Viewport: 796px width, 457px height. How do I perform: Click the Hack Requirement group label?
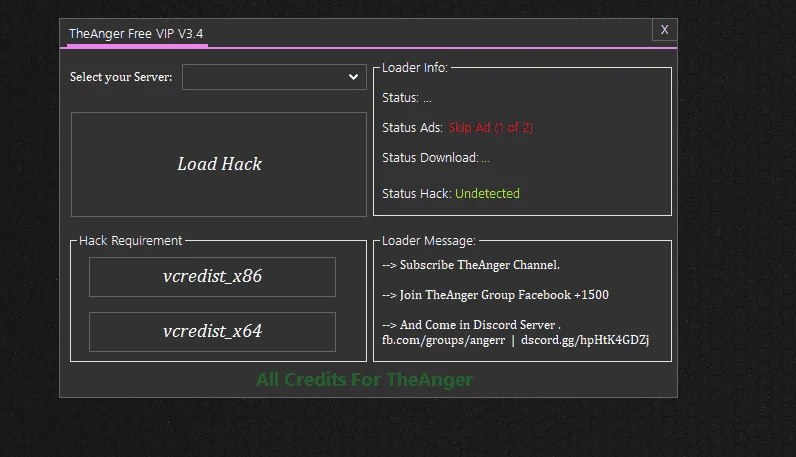130,241
